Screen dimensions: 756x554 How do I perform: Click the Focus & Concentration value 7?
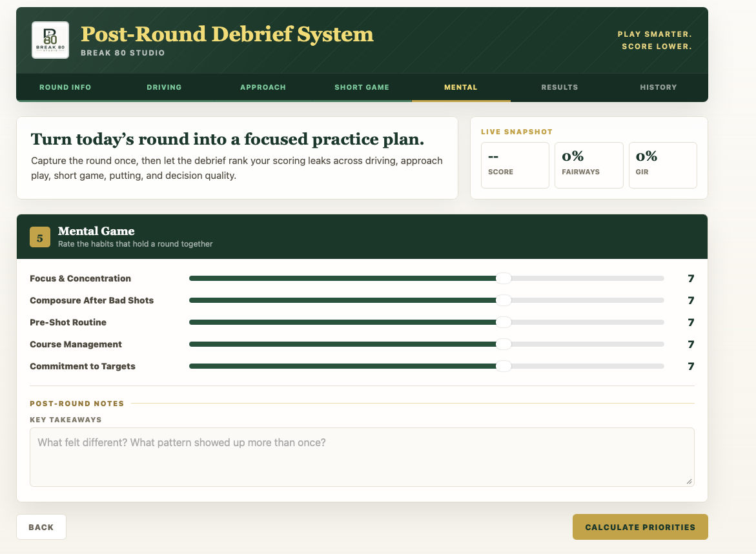click(691, 279)
